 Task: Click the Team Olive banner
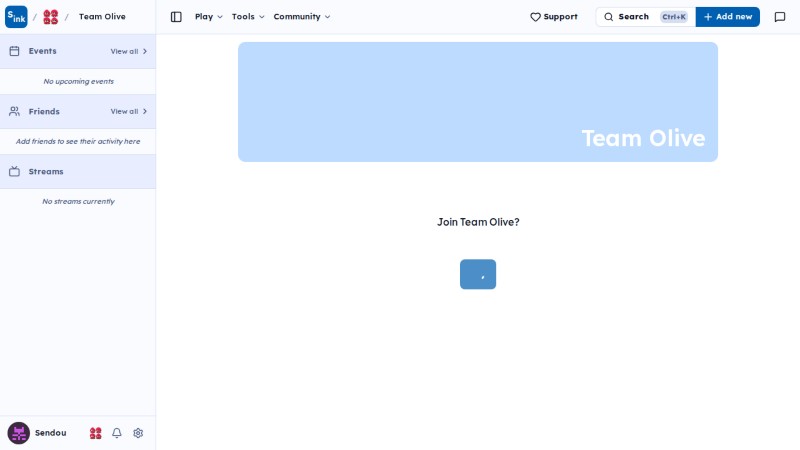[x=478, y=102]
